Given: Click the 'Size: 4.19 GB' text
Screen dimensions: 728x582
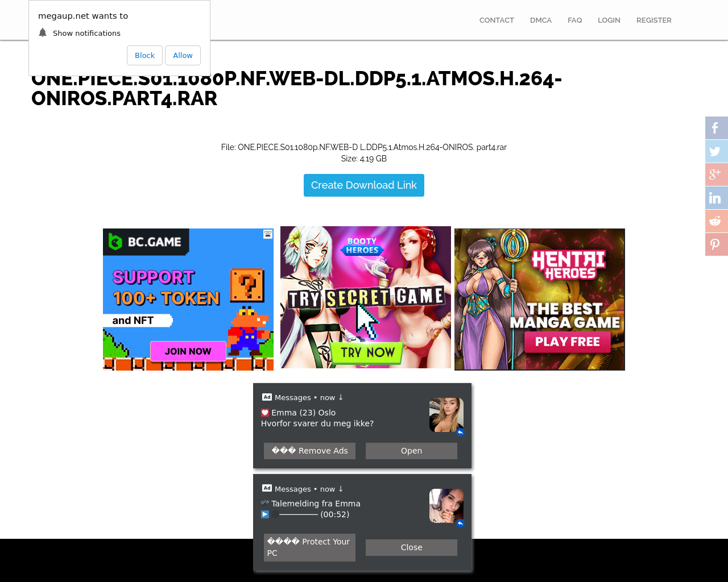Looking at the screenshot, I should click(x=364, y=159).
